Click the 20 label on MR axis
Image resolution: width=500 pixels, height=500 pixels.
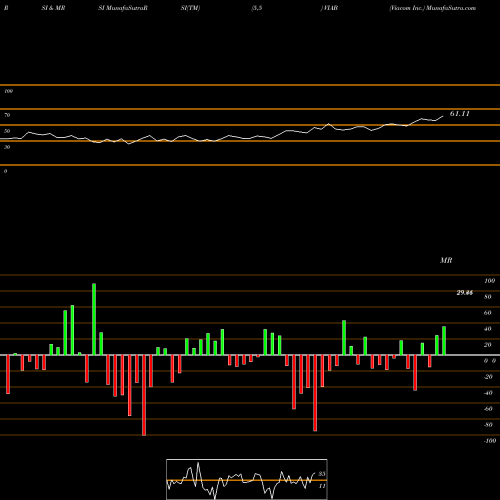coord(488,345)
